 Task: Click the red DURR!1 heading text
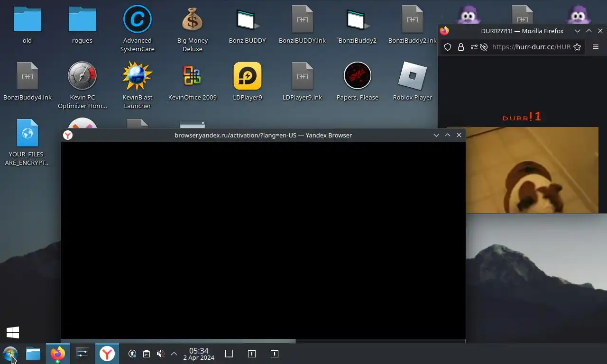[x=522, y=117]
